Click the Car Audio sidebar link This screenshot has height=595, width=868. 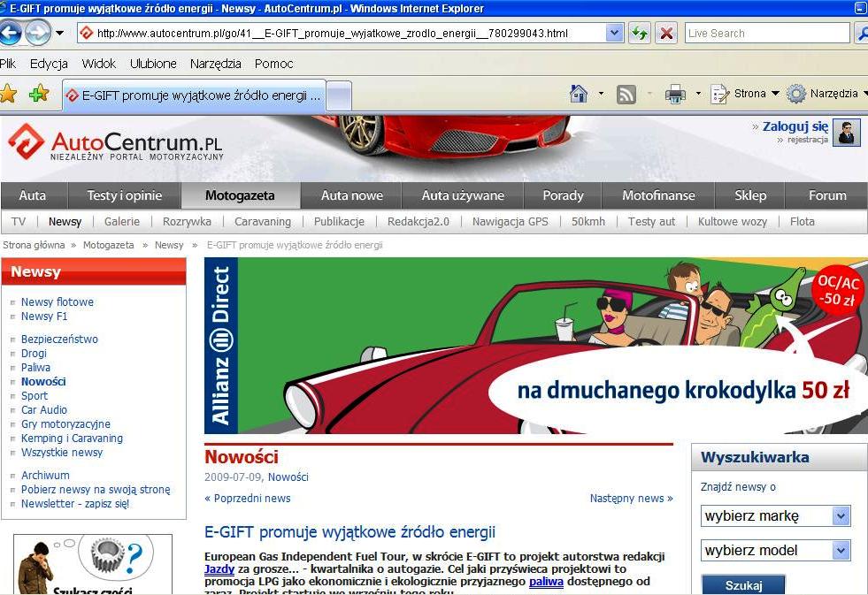[x=43, y=409]
